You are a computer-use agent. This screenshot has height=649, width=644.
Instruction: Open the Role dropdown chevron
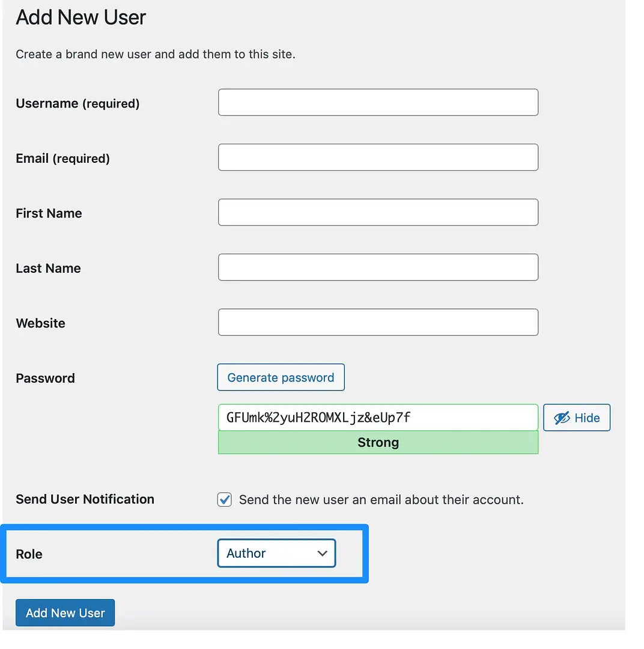323,553
